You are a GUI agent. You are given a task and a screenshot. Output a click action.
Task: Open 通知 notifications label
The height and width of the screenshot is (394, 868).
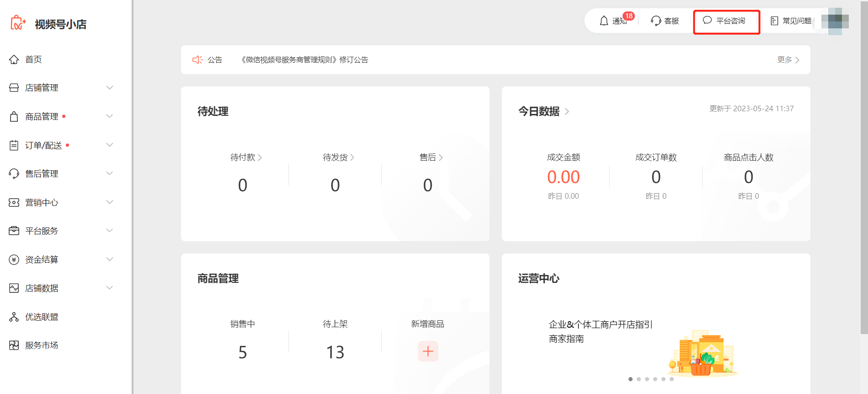tap(619, 21)
